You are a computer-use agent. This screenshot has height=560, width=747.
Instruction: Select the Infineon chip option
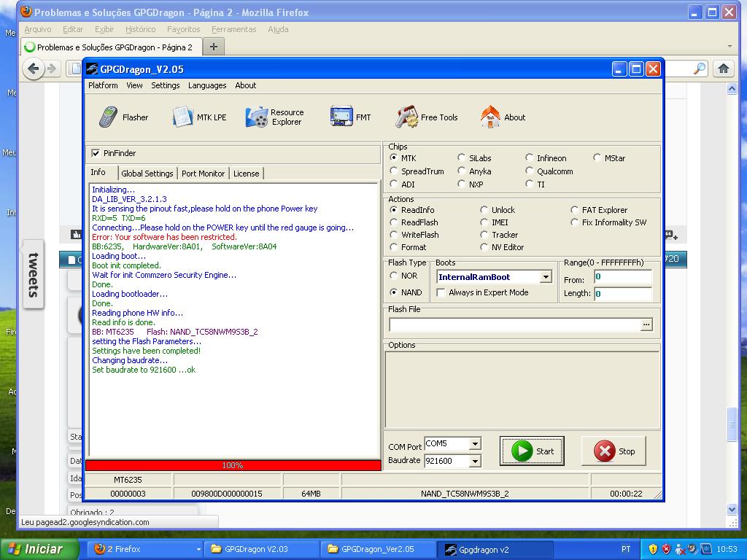click(530, 157)
